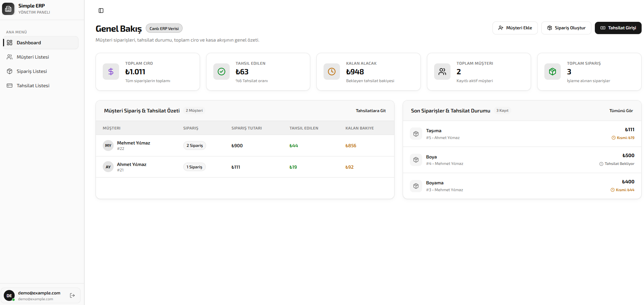Image resolution: width=644 pixels, height=305 pixels.
Task: Click the box icon on Toplam Sipariş card
Action: (x=553, y=72)
